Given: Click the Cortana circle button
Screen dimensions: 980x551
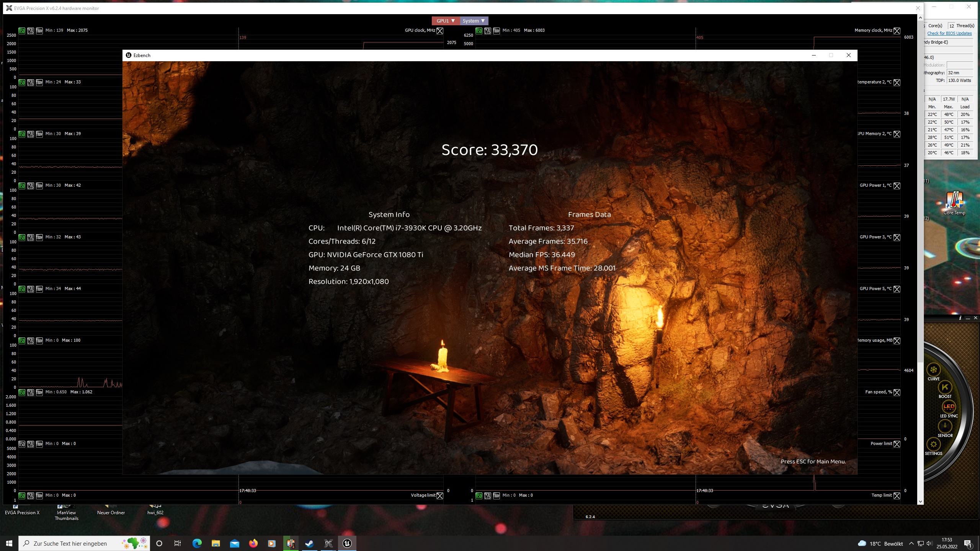Looking at the screenshot, I should (159, 543).
